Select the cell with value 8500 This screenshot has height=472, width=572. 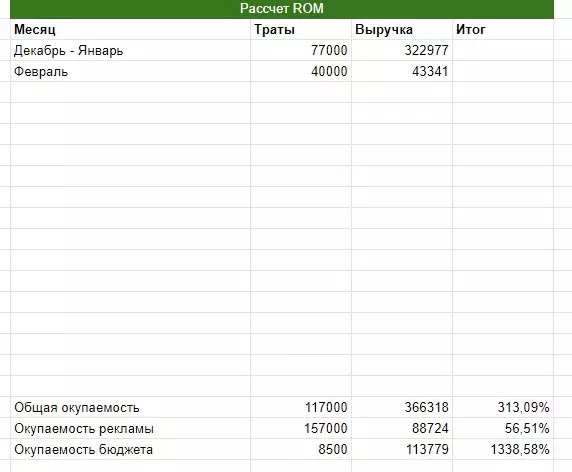pyautogui.click(x=301, y=449)
